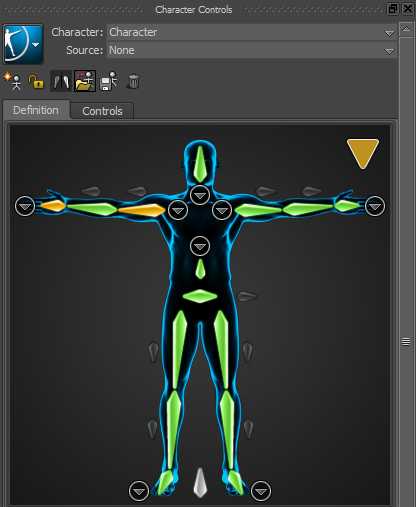Click the large gold triangle view toggle
The width and height of the screenshot is (416, 507).
pyautogui.click(x=363, y=153)
